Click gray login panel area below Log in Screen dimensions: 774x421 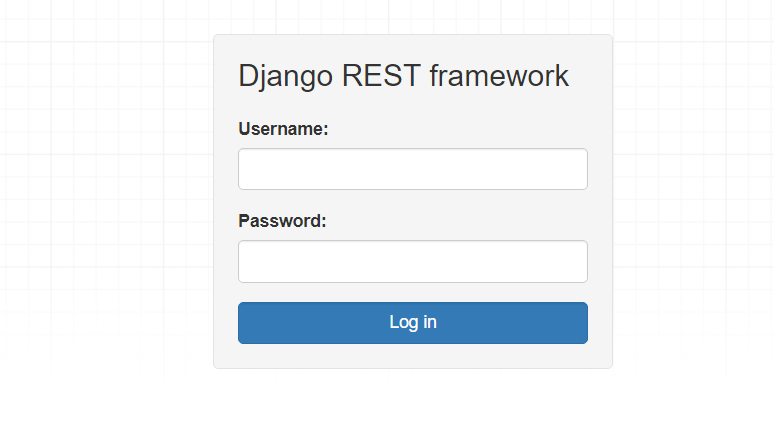[x=413, y=356]
